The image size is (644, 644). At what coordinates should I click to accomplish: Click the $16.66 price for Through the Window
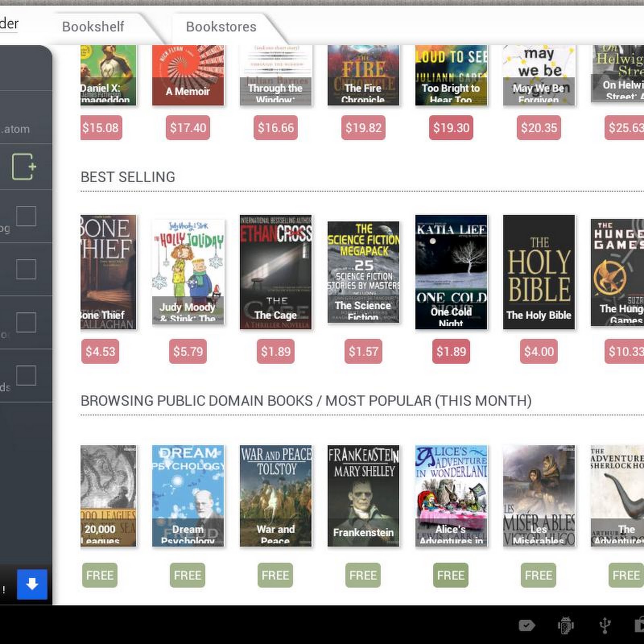[x=276, y=128]
